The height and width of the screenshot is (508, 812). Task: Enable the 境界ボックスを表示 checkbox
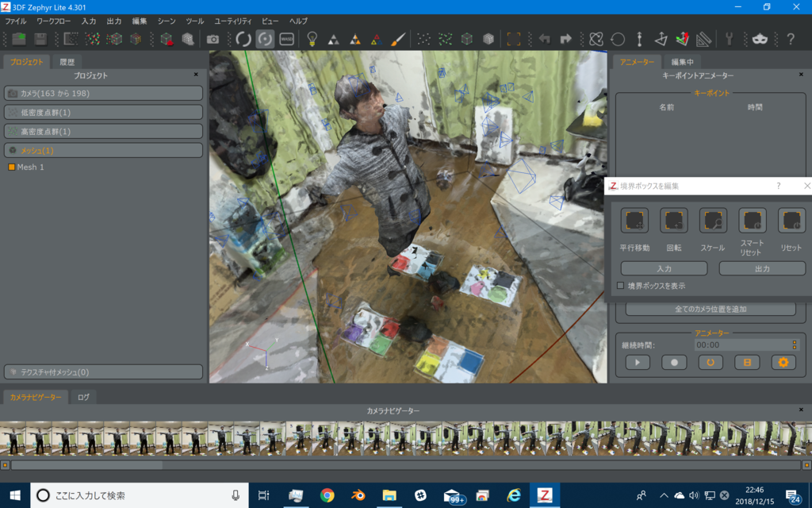pyautogui.click(x=620, y=286)
